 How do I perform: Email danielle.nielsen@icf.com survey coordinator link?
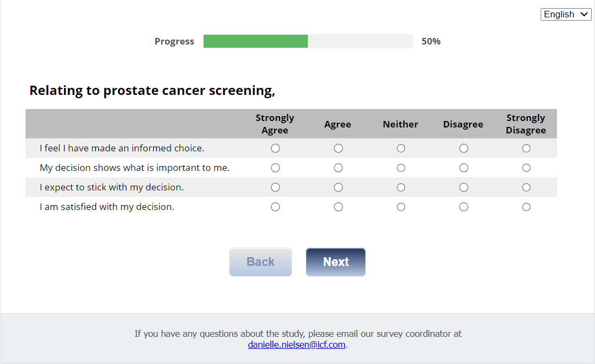[x=296, y=344]
